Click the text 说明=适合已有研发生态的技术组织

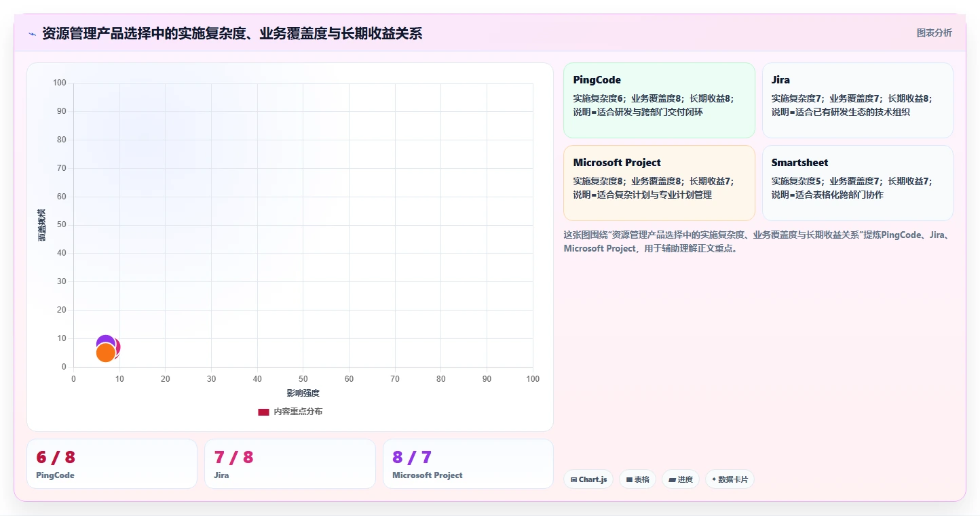(840, 112)
